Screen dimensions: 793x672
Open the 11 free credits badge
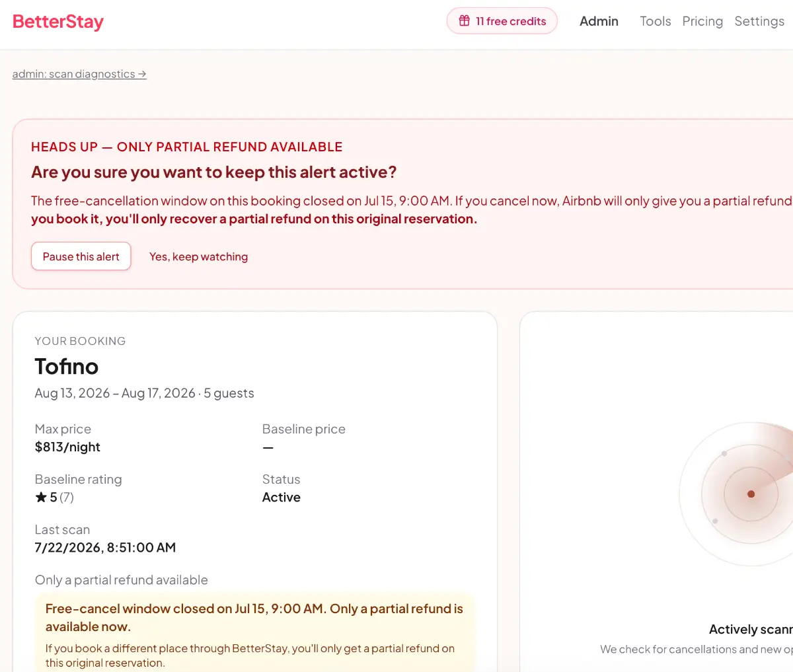tap(502, 21)
